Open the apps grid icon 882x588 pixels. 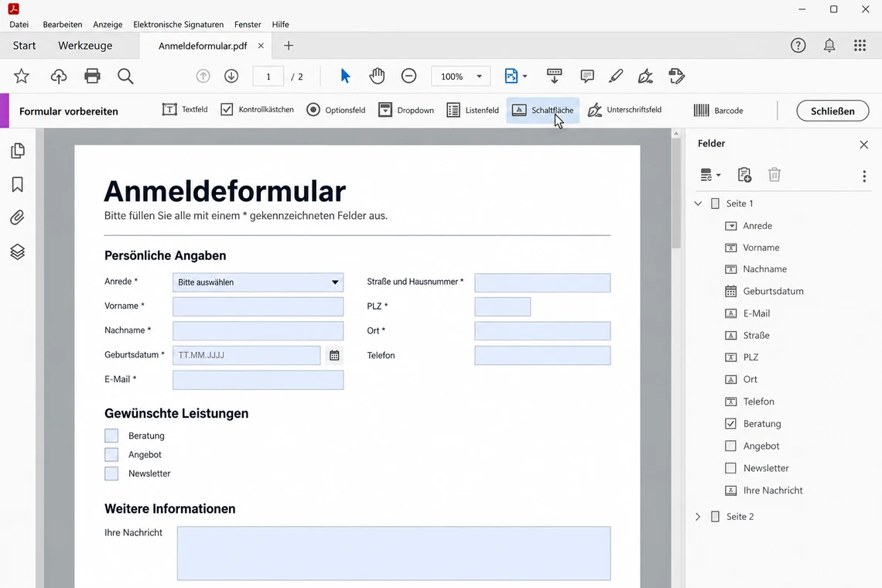(x=860, y=46)
